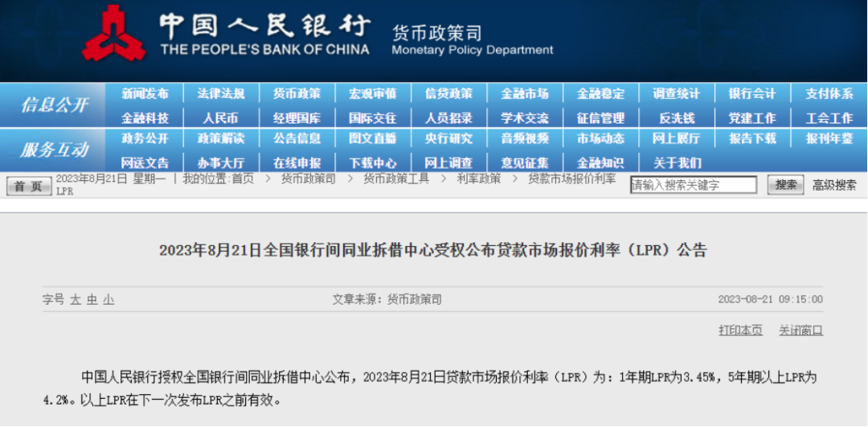Set the font size to 大
868x427 pixels.
(x=76, y=300)
